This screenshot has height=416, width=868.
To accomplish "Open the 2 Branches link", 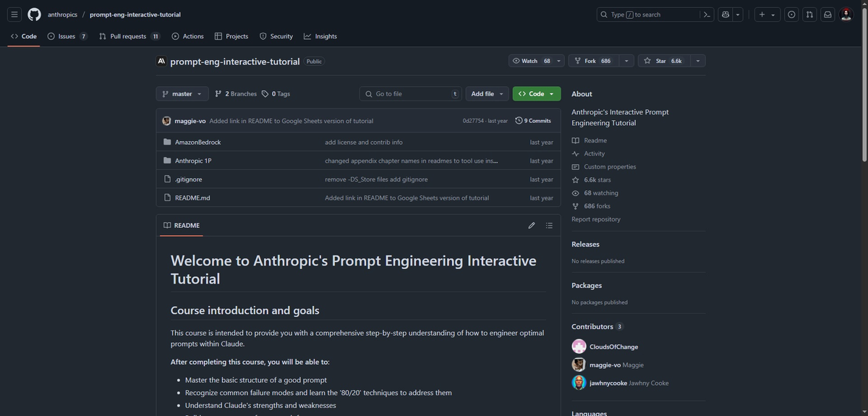I will coord(236,93).
